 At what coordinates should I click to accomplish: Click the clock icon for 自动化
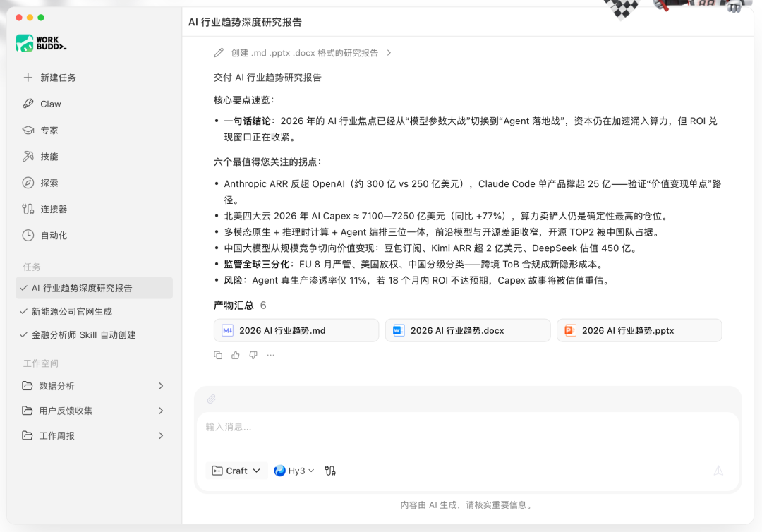(x=28, y=235)
